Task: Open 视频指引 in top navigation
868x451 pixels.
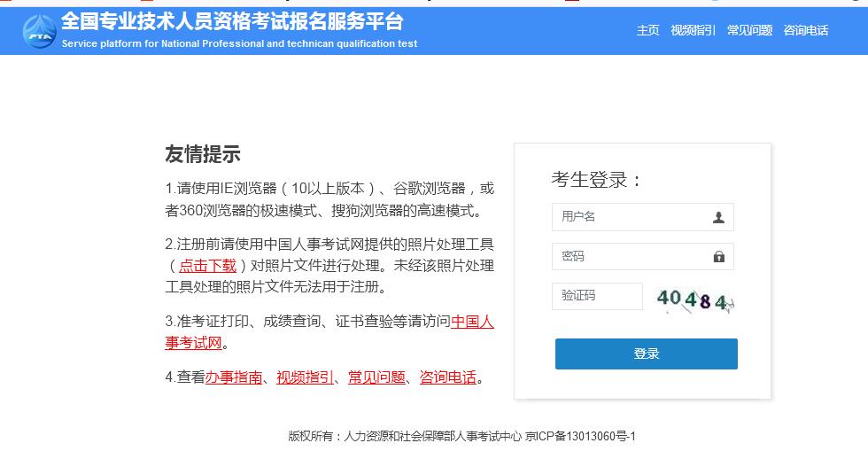Action: point(693,30)
